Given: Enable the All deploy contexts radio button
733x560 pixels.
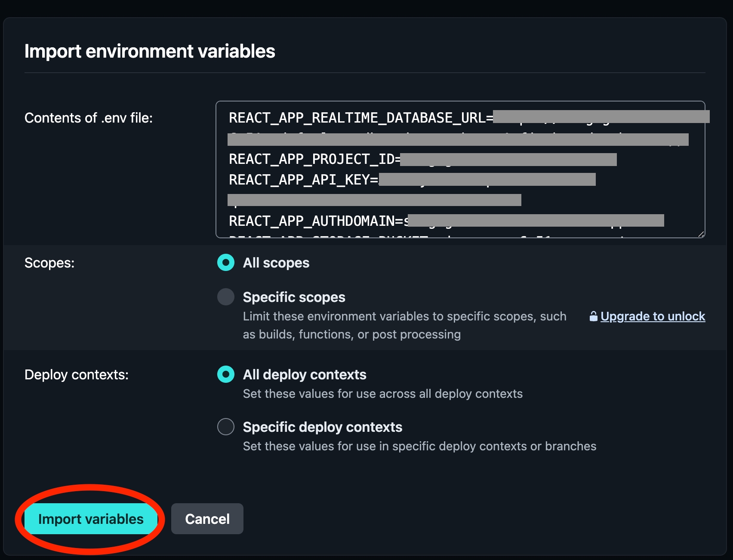Looking at the screenshot, I should 226,374.
